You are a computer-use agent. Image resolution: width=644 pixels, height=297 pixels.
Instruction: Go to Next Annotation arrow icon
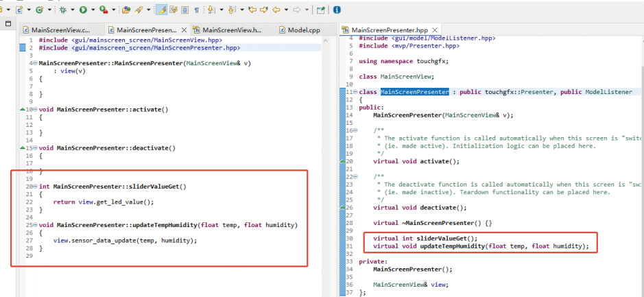211,10
